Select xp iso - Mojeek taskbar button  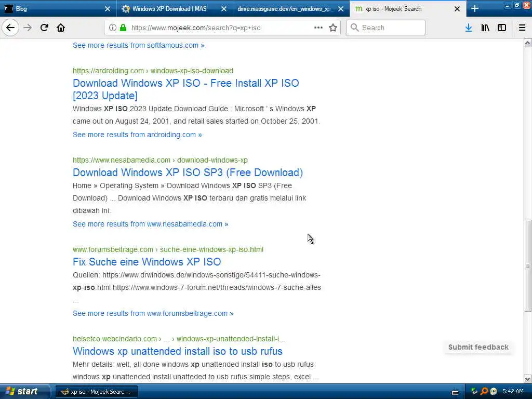(96, 392)
